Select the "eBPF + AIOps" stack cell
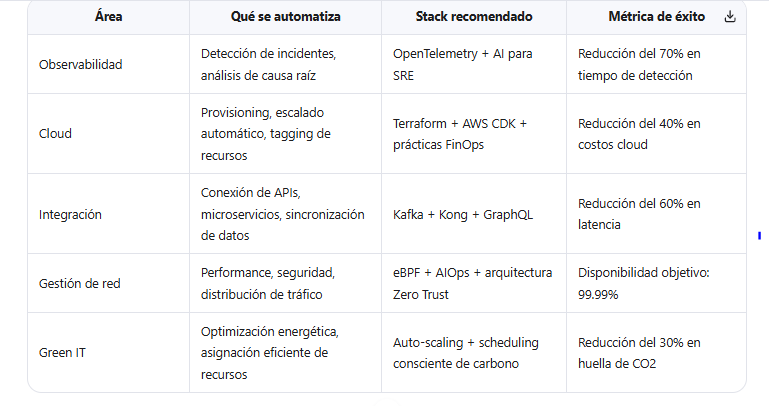The width and height of the screenshot is (769, 406). point(472,283)
